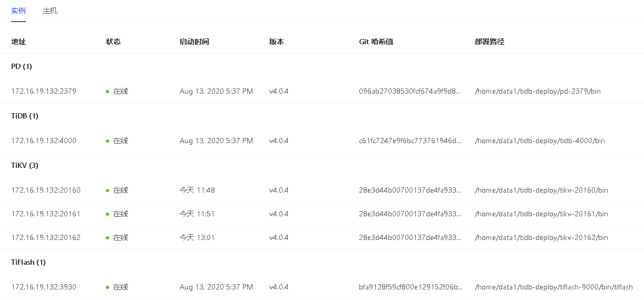Collapse the TiKV (3) group row
This screenshot has height=300, width=644.
(25, 165)
